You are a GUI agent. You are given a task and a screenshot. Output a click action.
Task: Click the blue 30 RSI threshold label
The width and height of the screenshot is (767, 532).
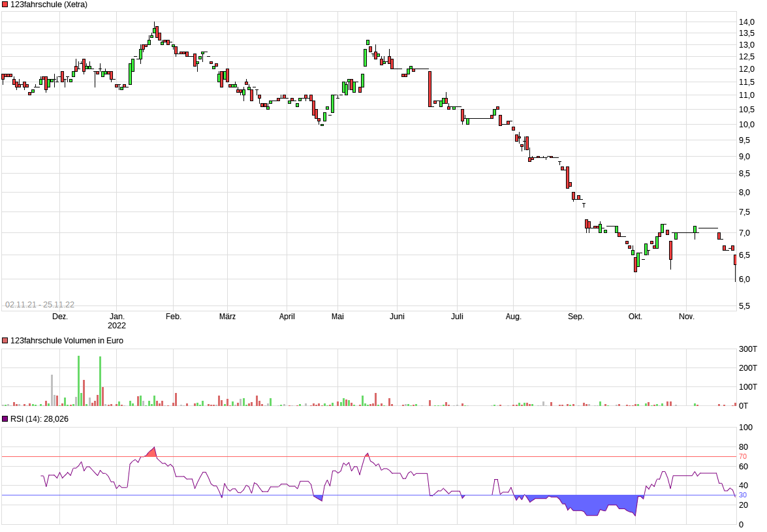pos(743,495)
